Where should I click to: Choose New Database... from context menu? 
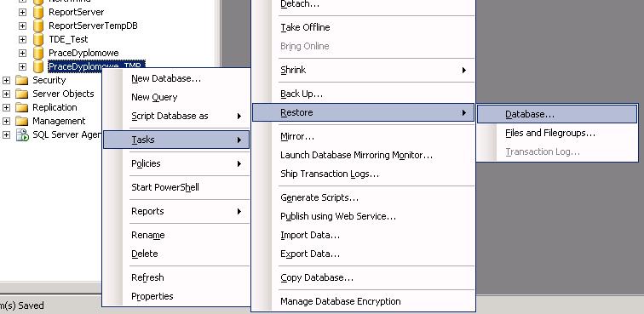176,78
